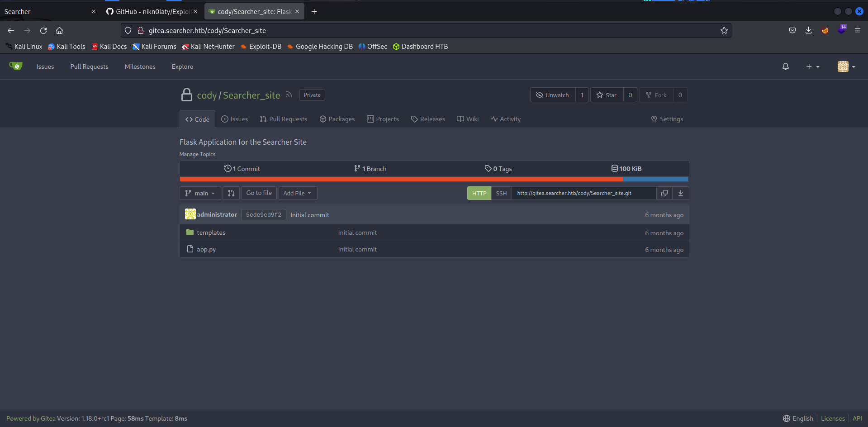
Task: Star the Searcher_site repository
Action: point(607,95)
